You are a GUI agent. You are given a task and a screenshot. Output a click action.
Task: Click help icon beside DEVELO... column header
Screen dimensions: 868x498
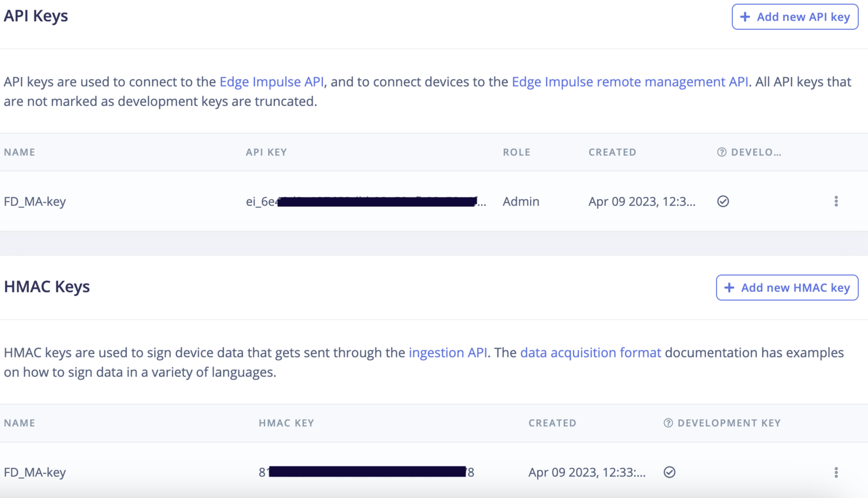tap(722, 152)
